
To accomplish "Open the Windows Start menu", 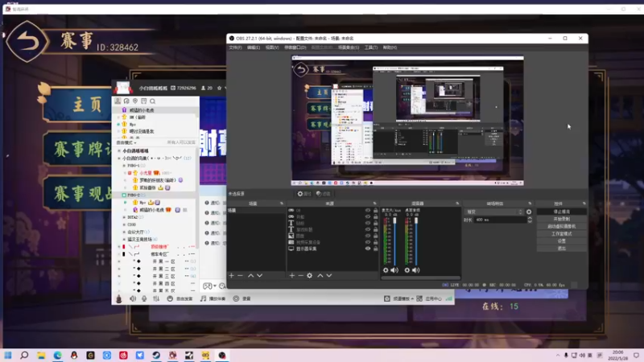I will tap(8, 355).
